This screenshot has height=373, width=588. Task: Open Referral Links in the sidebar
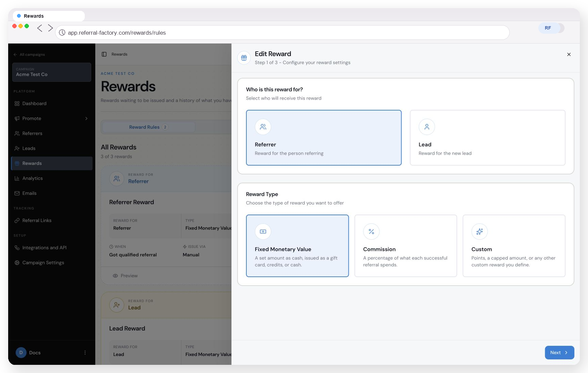pos(52,220)
